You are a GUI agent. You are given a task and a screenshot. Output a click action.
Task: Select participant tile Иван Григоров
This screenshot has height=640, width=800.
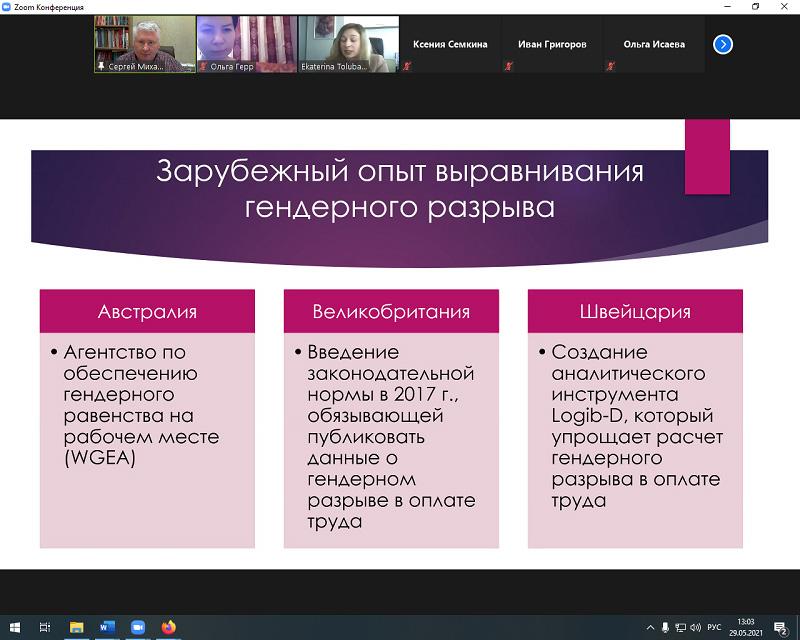(552, 45)
